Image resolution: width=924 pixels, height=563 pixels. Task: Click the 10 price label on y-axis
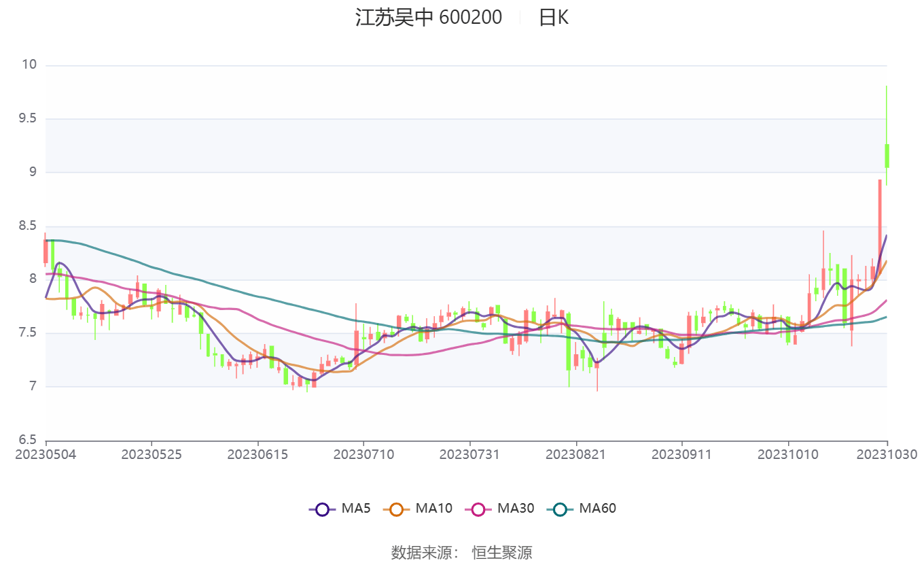(29, 65)
